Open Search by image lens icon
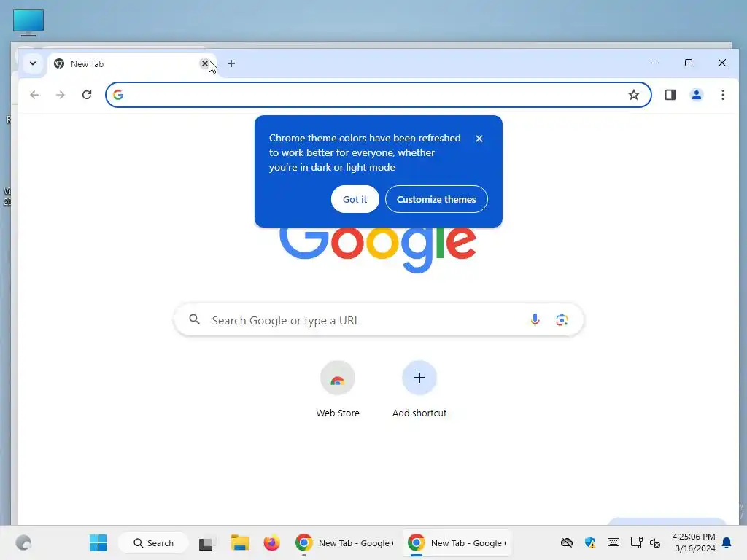The width and height of the screenshot is (747, 560). (562, 320)
